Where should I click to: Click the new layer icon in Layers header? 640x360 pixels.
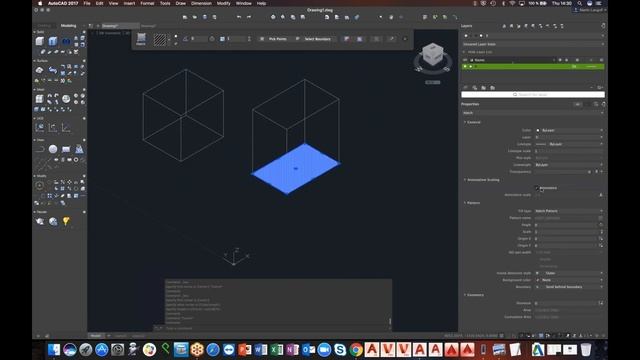tap(504, 26)
